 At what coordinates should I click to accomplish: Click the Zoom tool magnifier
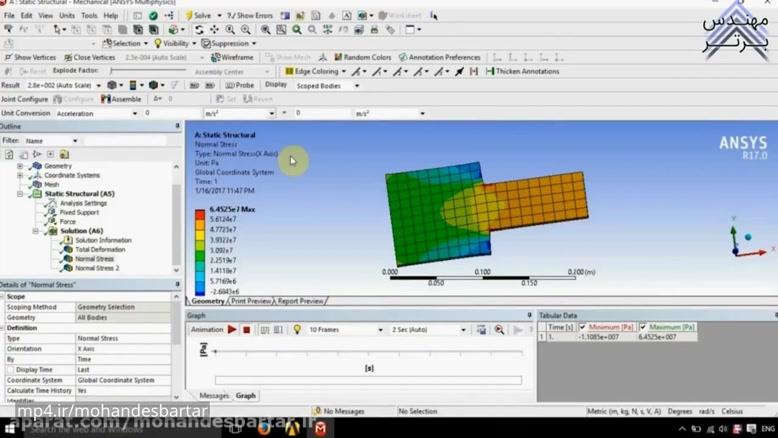pos(230,30)
